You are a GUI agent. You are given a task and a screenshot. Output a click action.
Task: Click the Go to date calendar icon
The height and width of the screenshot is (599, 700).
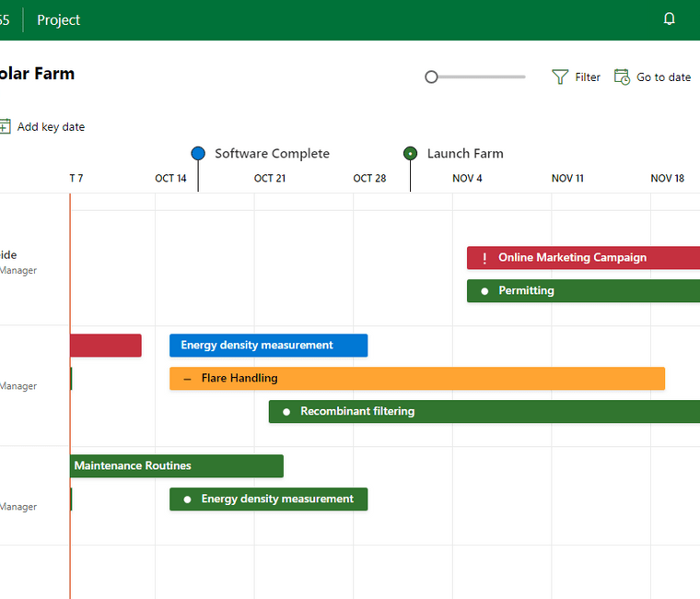click(x=622, y=77)
